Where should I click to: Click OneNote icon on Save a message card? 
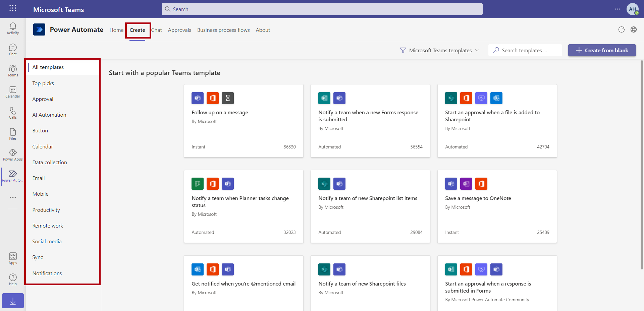(466, 184)
